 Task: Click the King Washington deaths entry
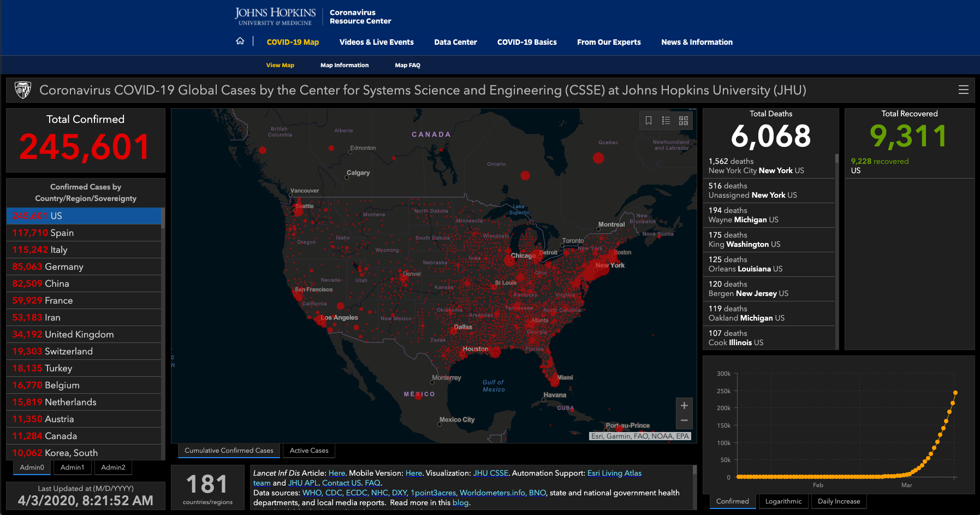coord(769,240)
